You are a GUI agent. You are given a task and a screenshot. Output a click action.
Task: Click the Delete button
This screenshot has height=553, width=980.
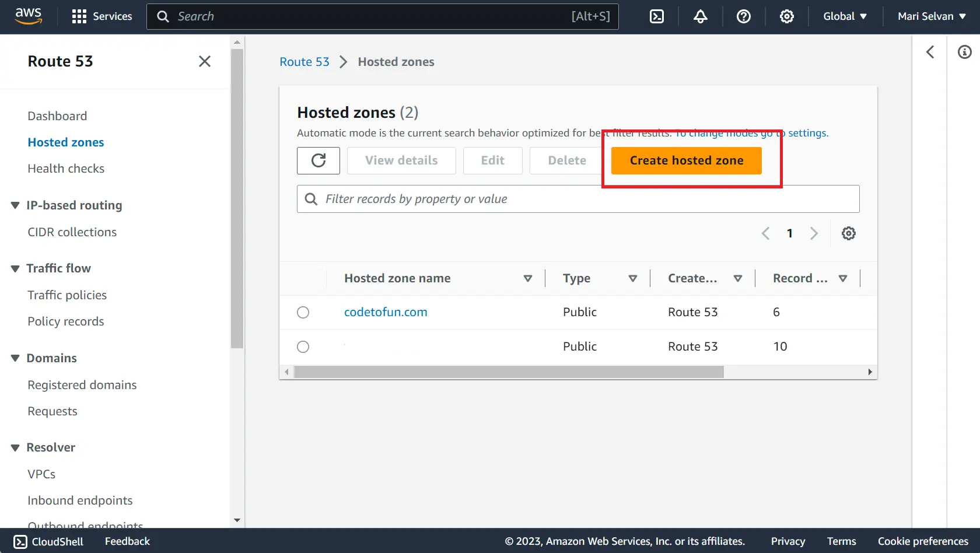pos(567,160)
